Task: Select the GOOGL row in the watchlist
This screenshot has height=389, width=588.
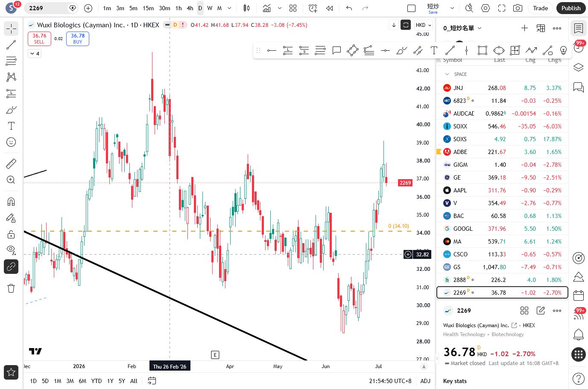Action: (x=502, y=229)
